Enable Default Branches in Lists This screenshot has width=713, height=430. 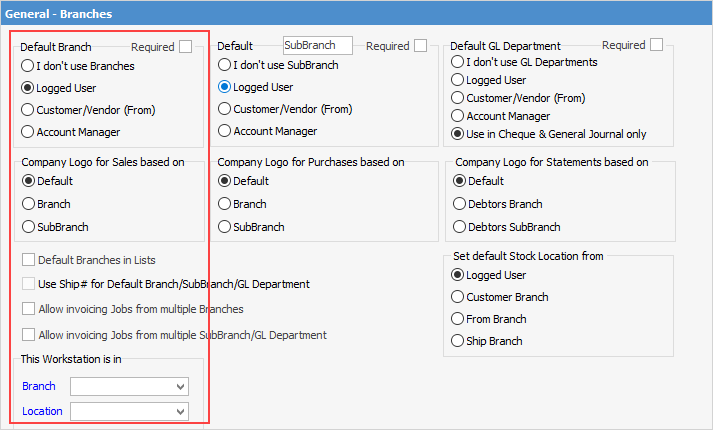coord(29,260)
